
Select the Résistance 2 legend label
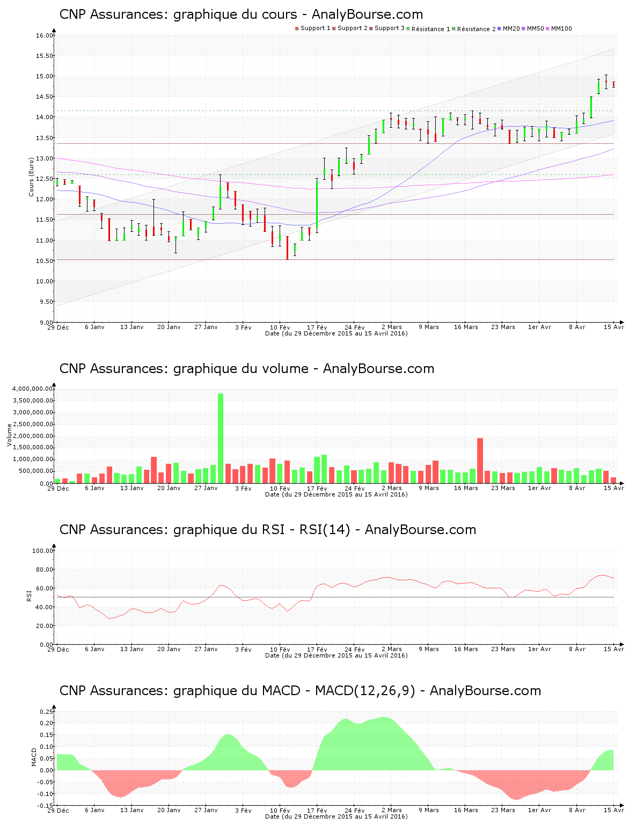[x=477, y=29]
